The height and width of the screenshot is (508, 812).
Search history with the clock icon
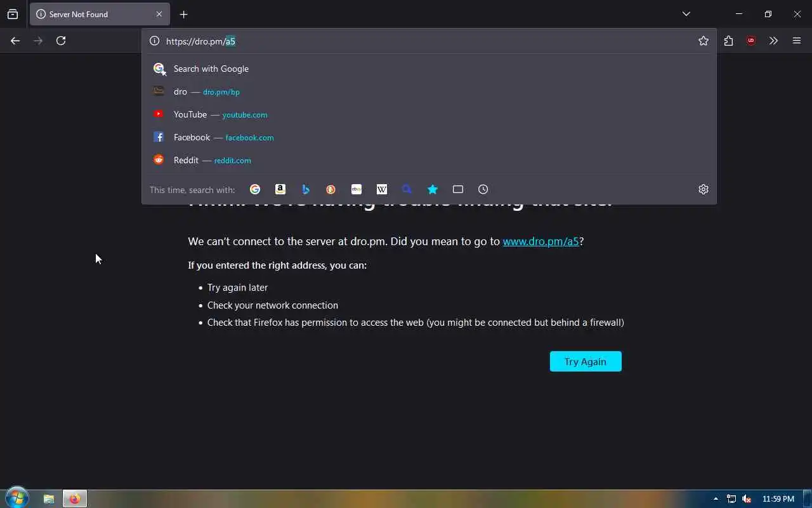coord(483,189)
